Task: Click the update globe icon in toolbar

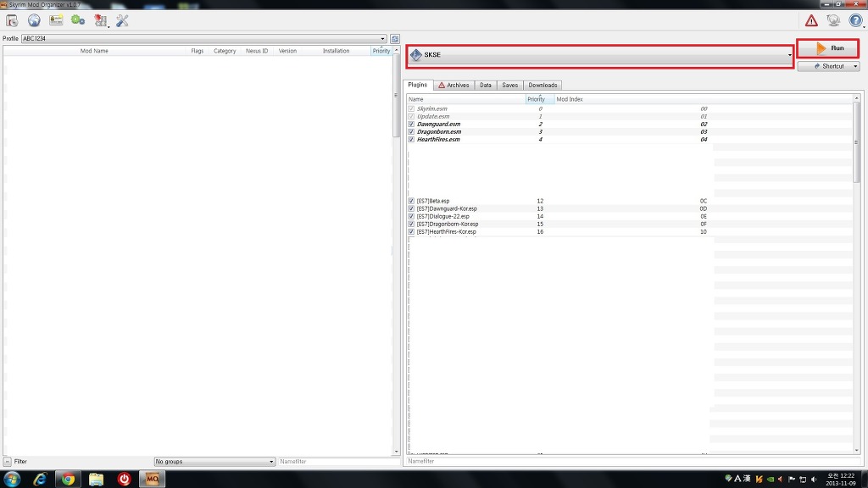Action: (x=833, y=20)
